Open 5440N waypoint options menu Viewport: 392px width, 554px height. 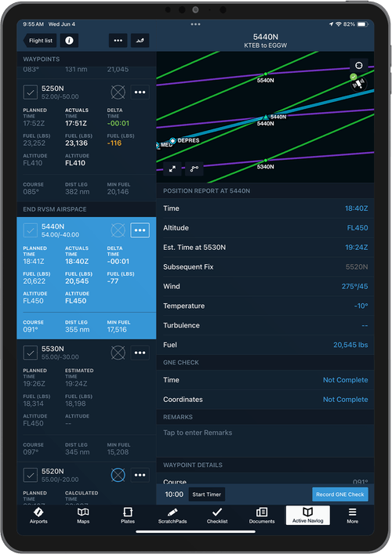tap(140, 230)
